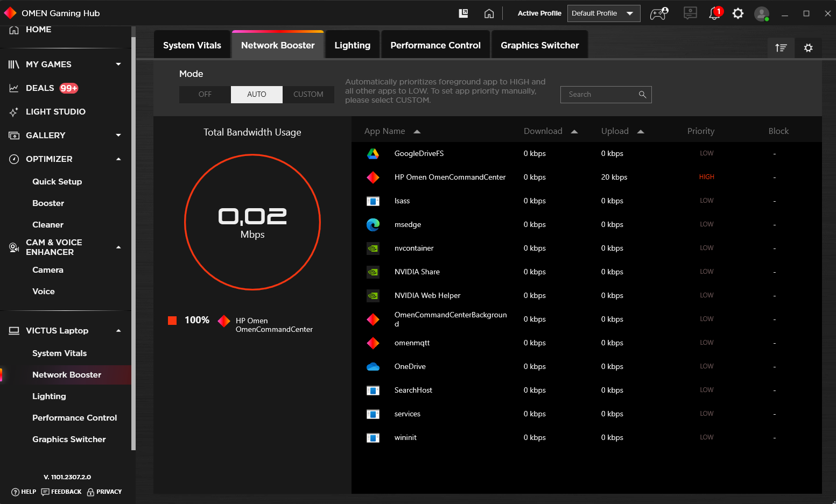Click the Light Studio sparkle icon in sidebar
The height and width of the screenshot is (504, 836).
14,112
